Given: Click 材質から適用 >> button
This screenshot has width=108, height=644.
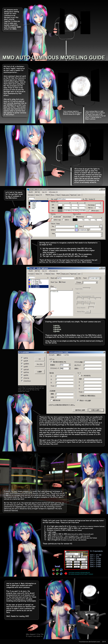Looking at the screenshot, I should click(x=96, y=410).
